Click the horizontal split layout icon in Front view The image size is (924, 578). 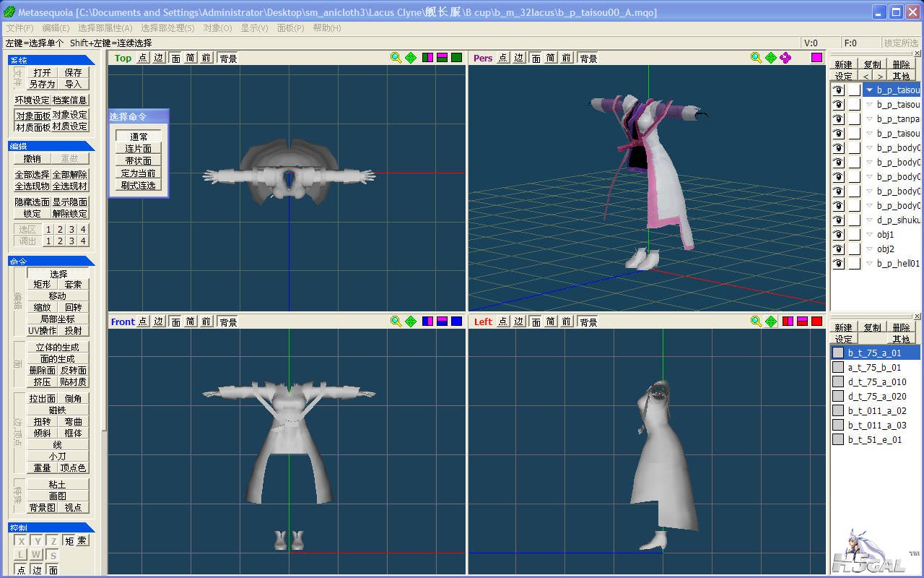coord(442,322)
